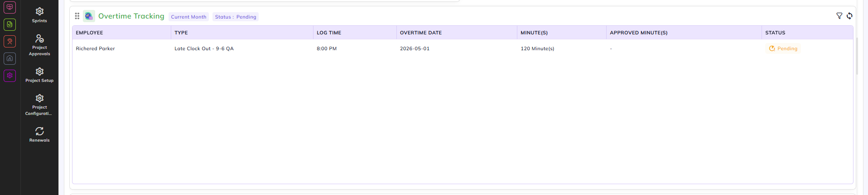This screenshot has width=868, height=195.
Task: Click the Pending status badge
Action: 783,48
